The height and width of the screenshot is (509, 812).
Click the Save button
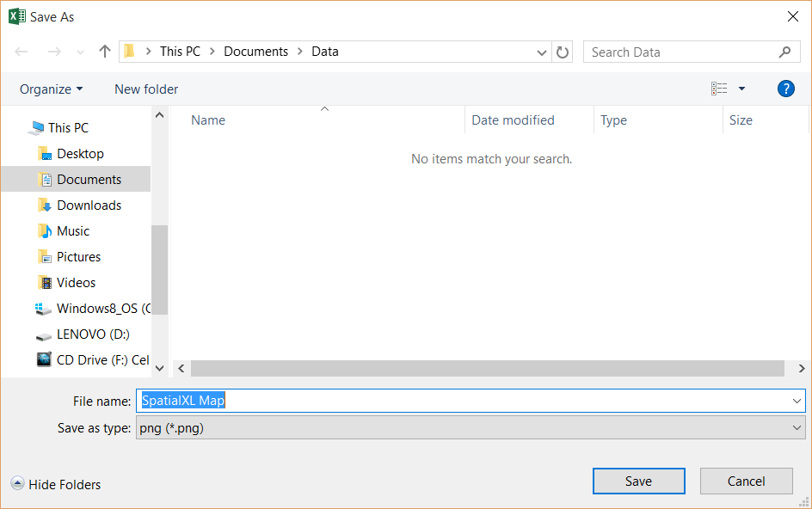tap(638, 481)
